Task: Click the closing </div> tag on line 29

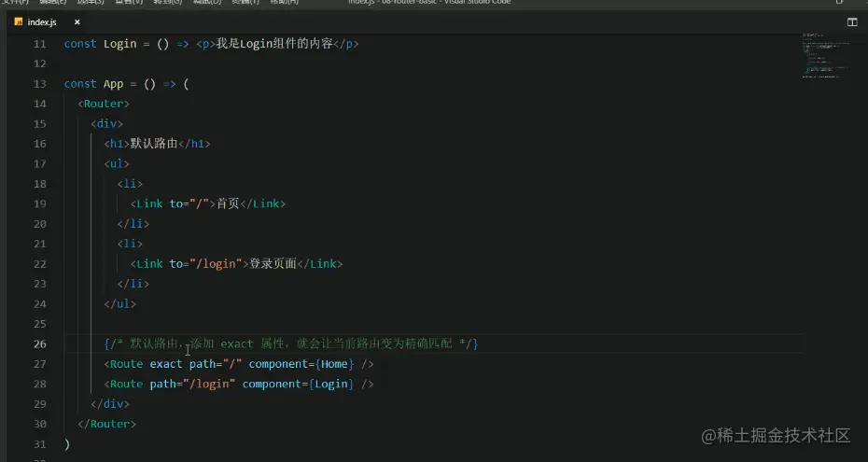Action: coord(110,404)
